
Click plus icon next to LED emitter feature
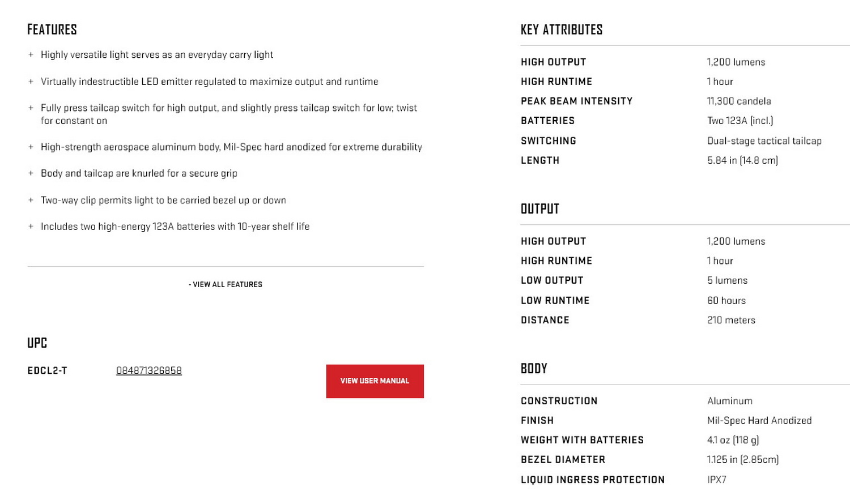coord(31,82)
